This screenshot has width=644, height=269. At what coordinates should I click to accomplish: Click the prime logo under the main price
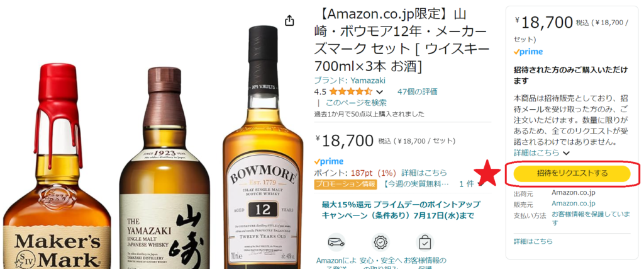point(328,161)
